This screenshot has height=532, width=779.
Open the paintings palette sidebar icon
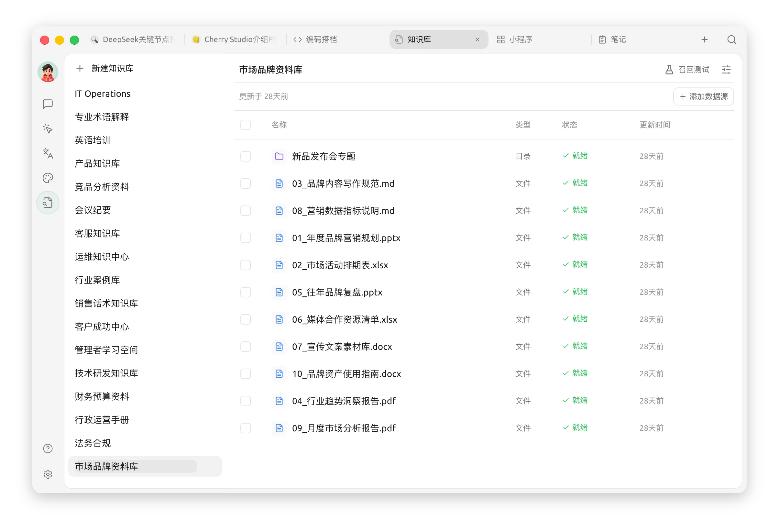(48, 178)
